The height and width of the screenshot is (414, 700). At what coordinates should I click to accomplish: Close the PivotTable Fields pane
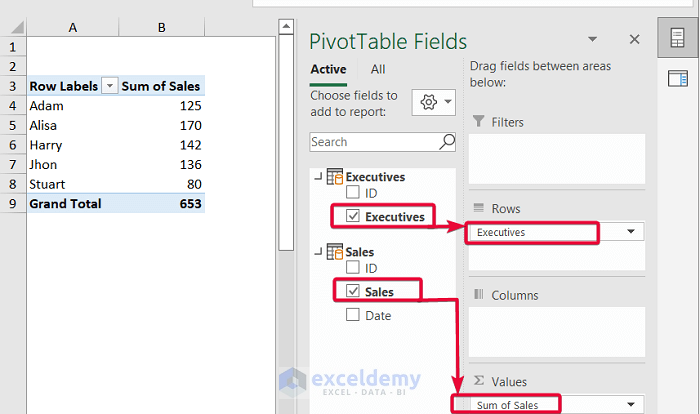(x=634, y=39)
